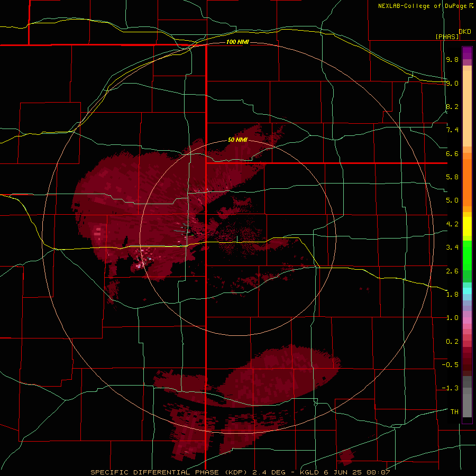Click the 1.0 value on color scale
The height and width of the screenshot is (476, 476).
click(x=452, y=318)
